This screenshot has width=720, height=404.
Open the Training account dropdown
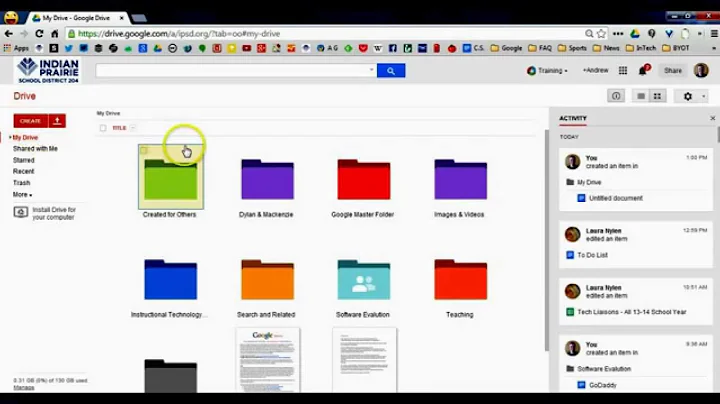[x=547, y=71]
